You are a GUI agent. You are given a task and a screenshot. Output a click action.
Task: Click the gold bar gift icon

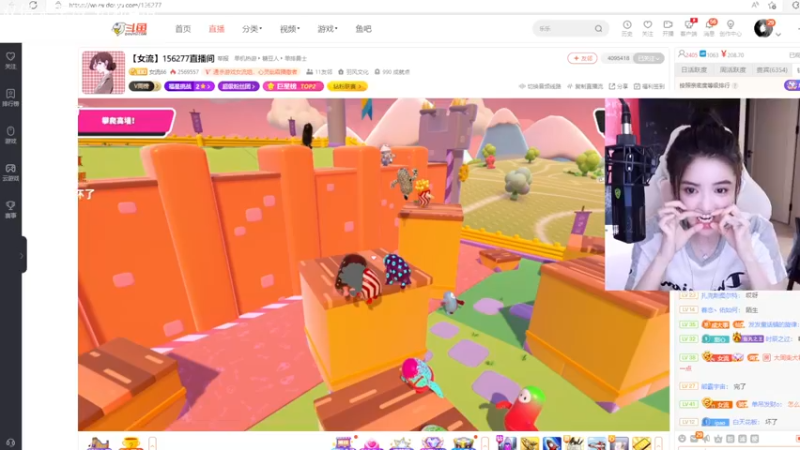point(641,443)
